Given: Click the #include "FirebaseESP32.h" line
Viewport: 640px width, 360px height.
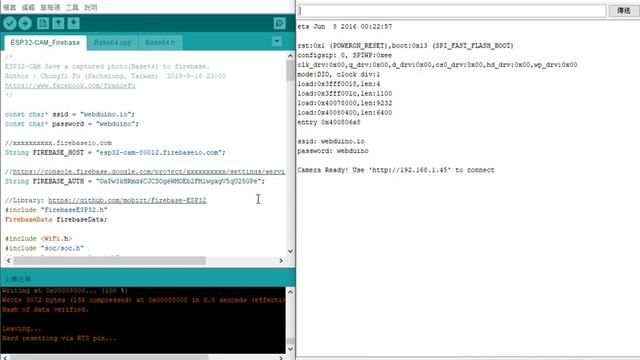Looking at the screenshot, I should point(56,210).
